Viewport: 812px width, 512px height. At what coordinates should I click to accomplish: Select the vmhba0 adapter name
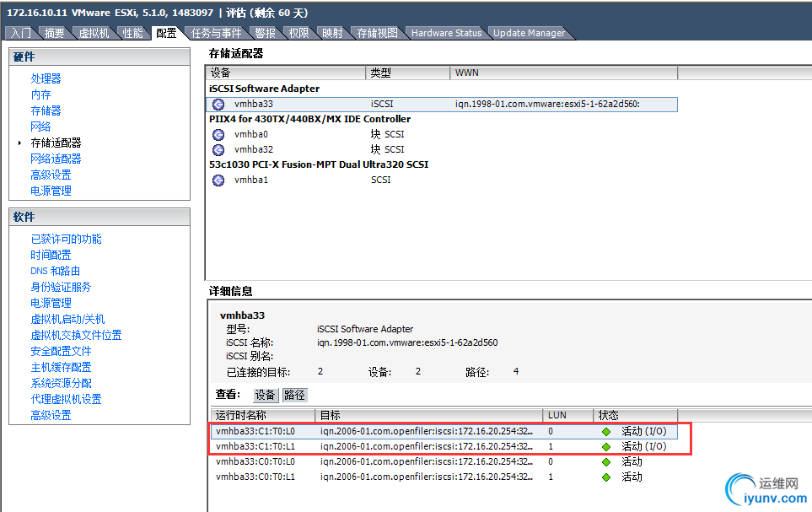tap(251, 135)
